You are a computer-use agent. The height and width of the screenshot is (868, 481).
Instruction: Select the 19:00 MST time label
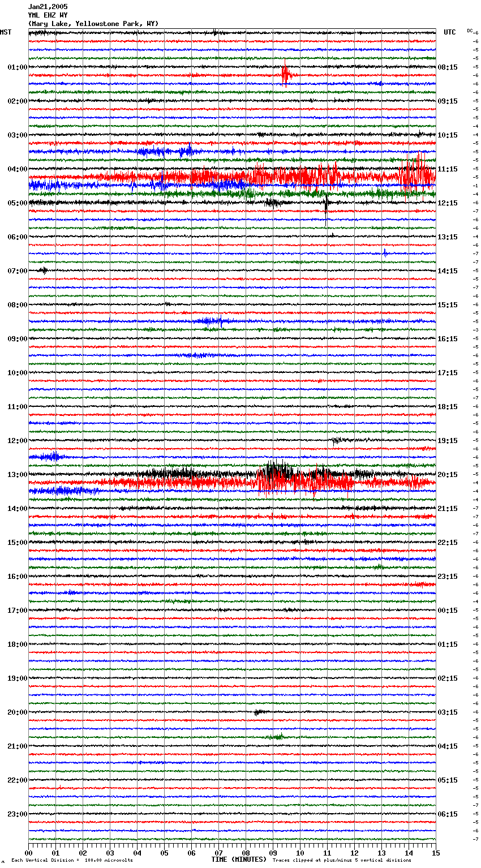pos(18,678)
